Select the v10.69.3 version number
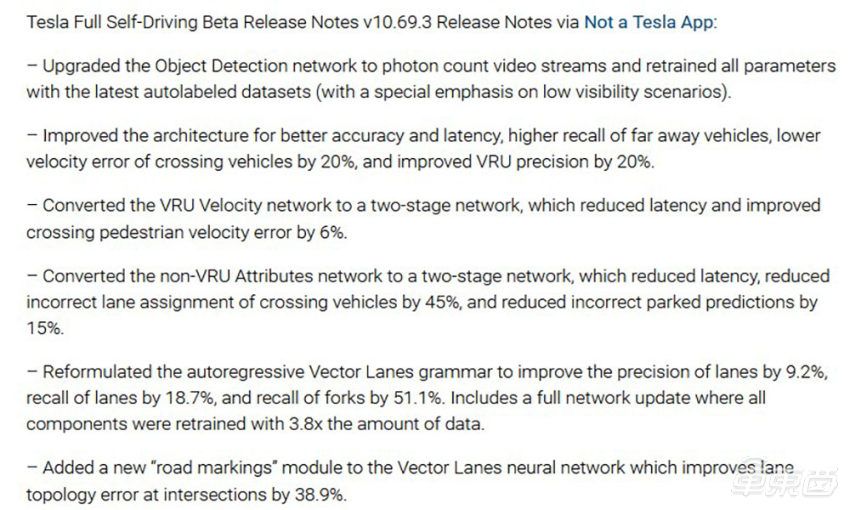Viewport: 850px width, 510px height. click(x=397, y=22)
